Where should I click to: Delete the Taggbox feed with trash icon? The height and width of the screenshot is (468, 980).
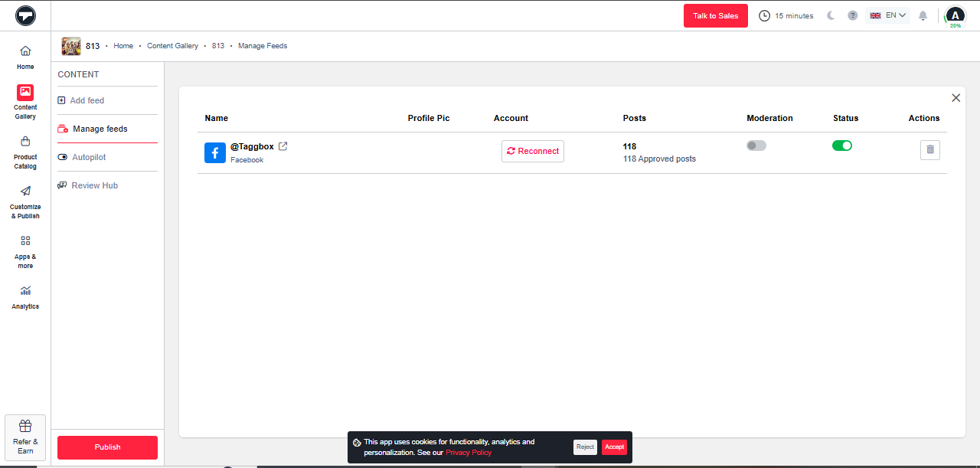pyautogui.click(x=929, y=150)
